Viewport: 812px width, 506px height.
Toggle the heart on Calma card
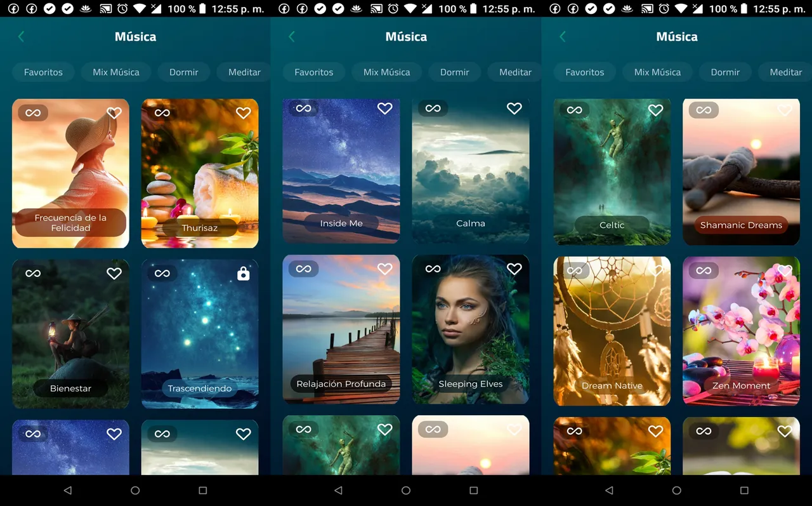coord(514,109)
